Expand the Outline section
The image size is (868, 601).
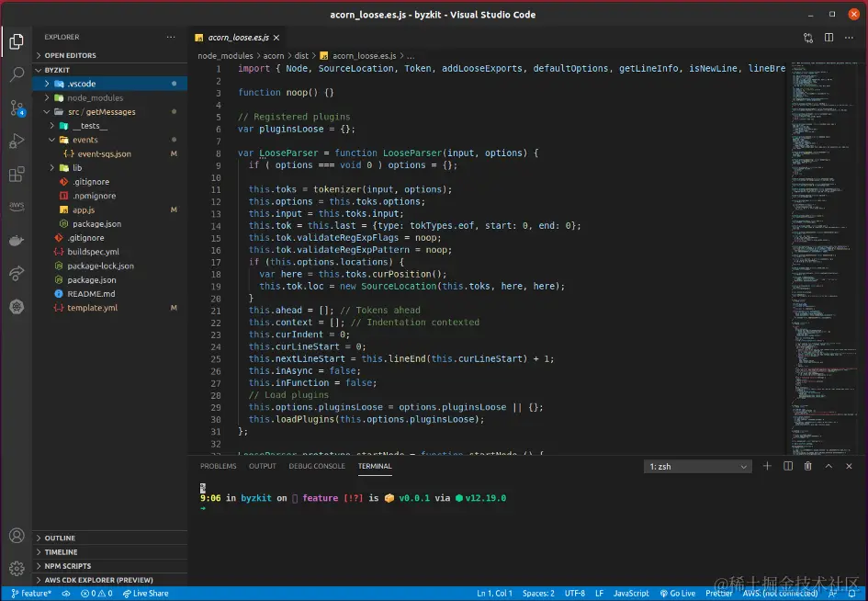click(109, 538)
